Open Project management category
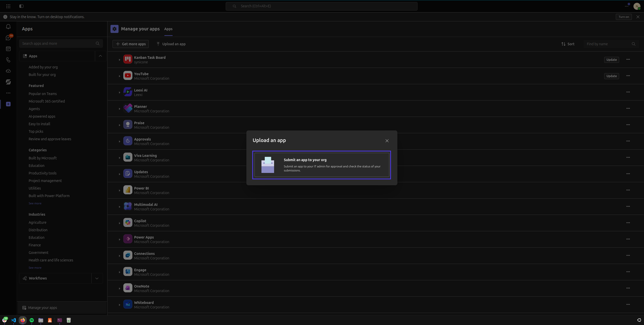644x325 pixels. pos(45,181)
